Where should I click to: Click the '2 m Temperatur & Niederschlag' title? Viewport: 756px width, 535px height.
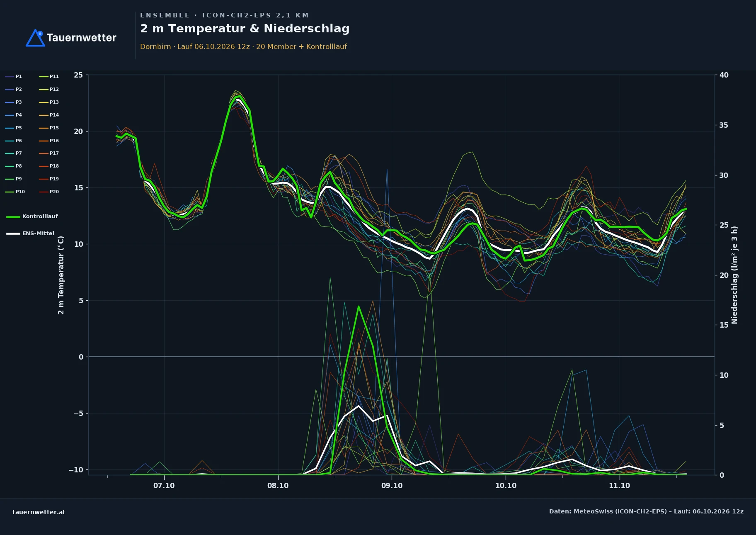point(245,29)
